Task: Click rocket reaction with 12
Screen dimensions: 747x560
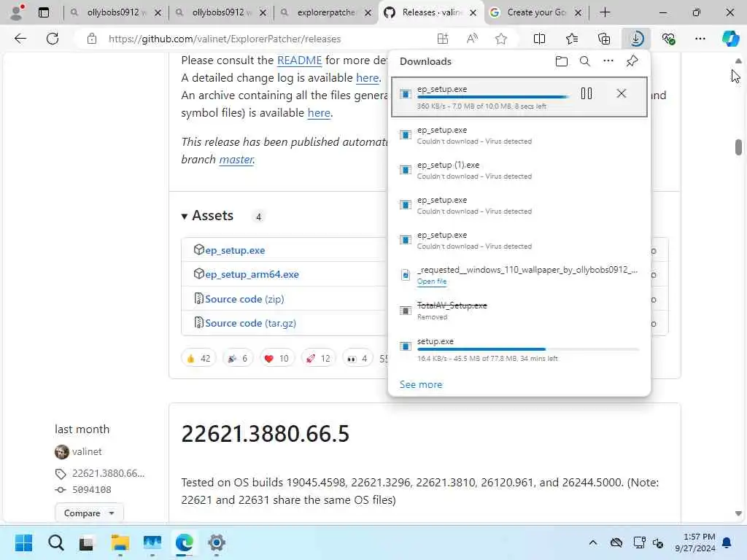Action: click(x=318, y=358)
